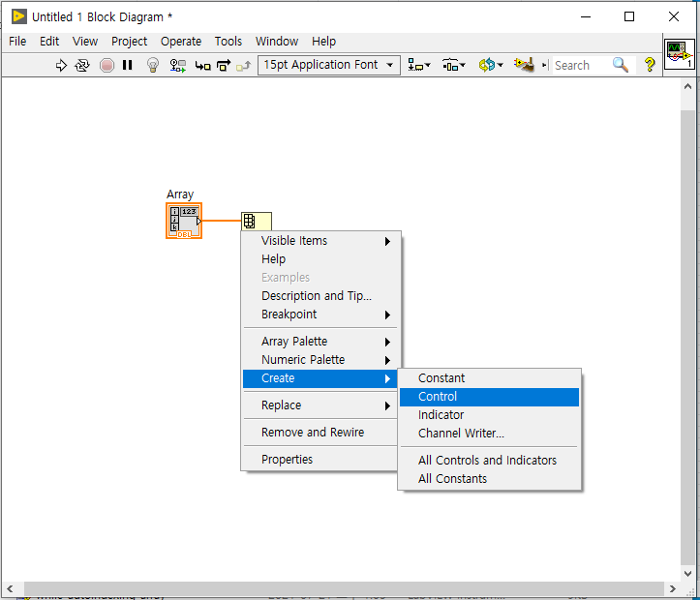Open the Project menu
Viewport: 700px width, 600px height.
coord(129,42)
